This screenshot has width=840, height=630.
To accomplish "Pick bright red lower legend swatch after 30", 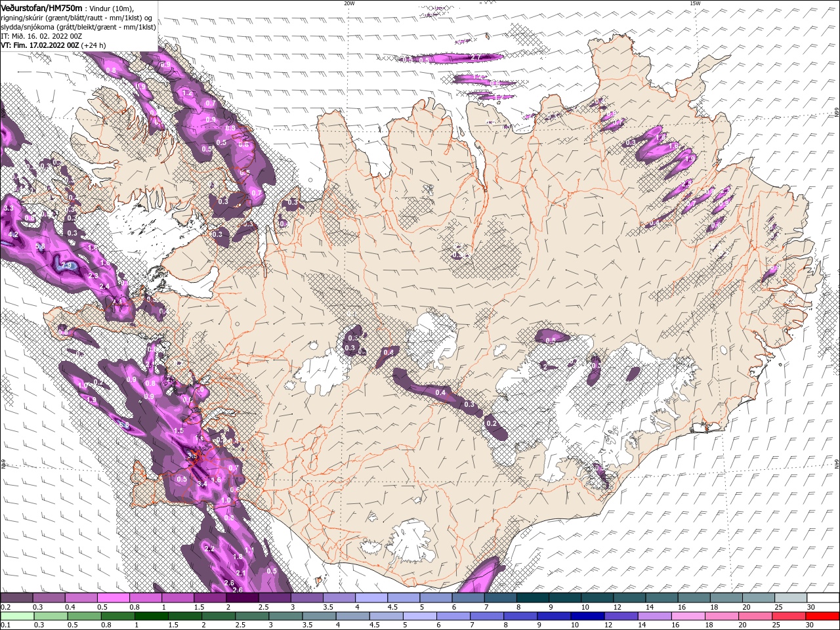I will [x=822, y=616].
